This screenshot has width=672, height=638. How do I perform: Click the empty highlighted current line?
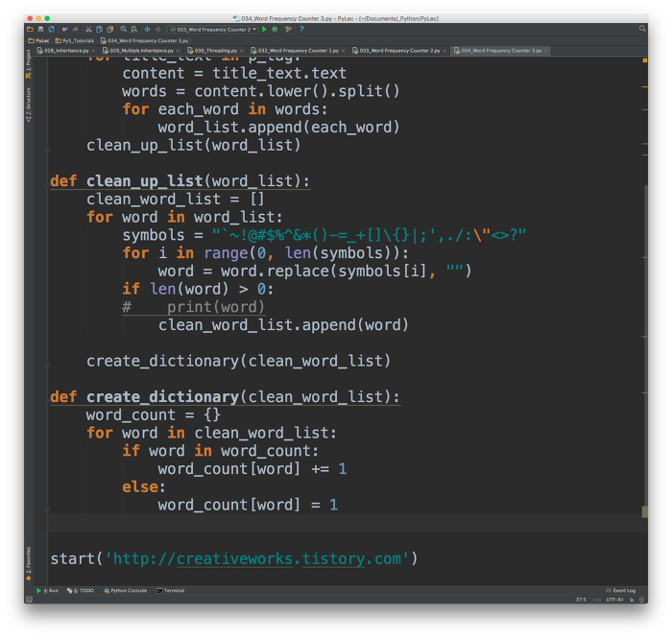[x=348, y=523]
